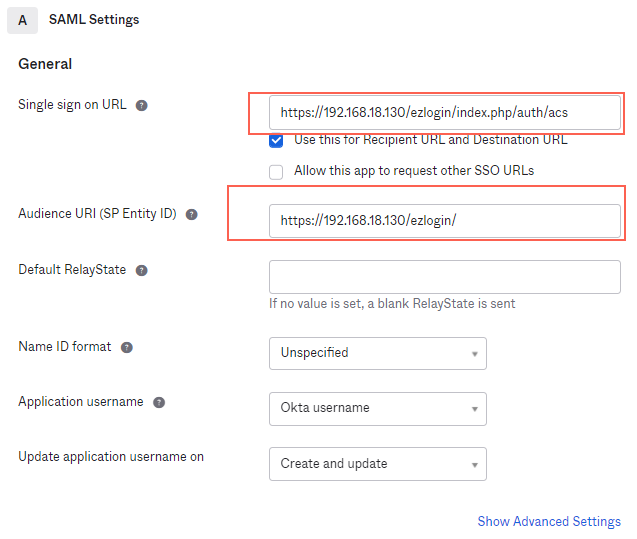637x539 pixels.
Task: Click the SAML Settings heading
Action: coord(94,19)
